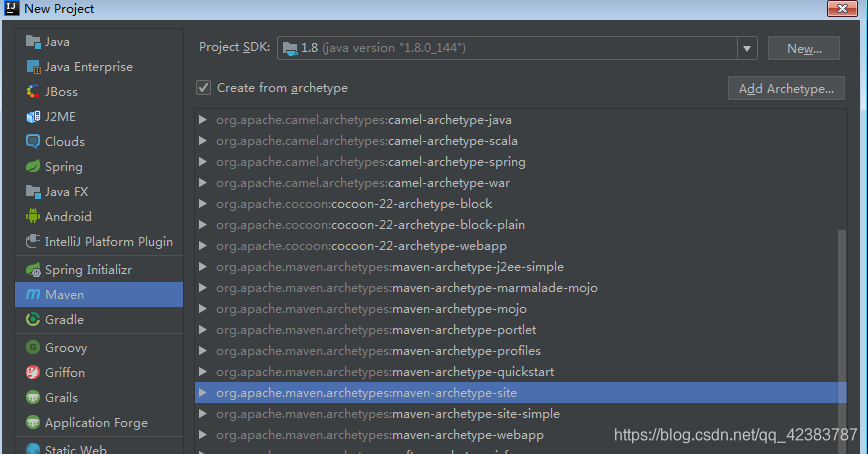Screen dimensions: 868x454
Task: Click the J2ME icon
Action: click(33, 116)
